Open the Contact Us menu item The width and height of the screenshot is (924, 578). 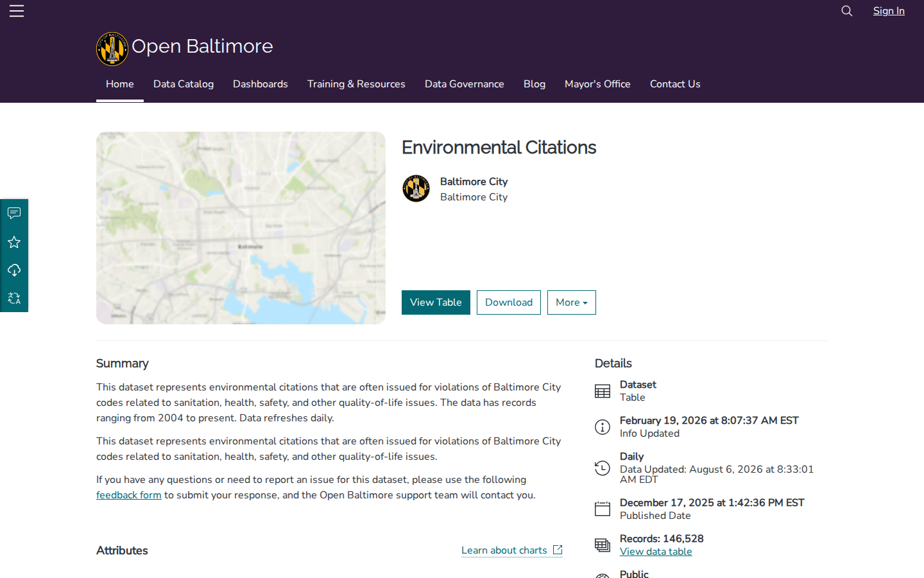coord(675,84)
